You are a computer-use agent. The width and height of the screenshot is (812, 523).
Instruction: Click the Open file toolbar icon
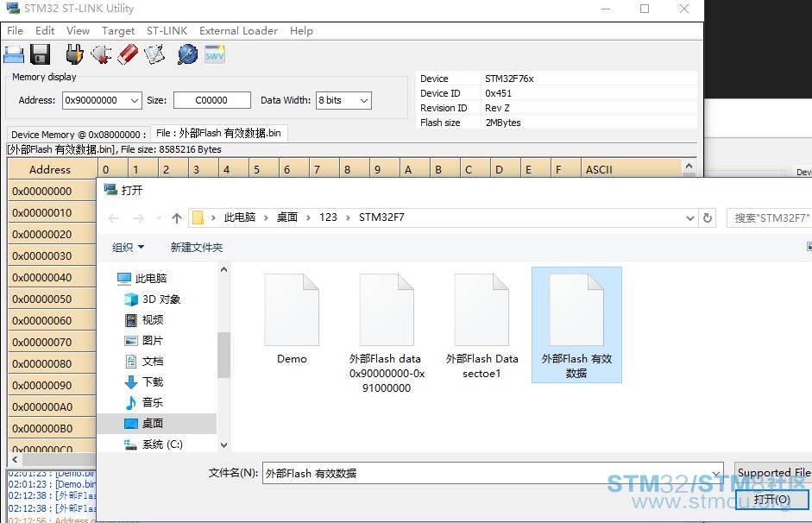click(14, 54)
